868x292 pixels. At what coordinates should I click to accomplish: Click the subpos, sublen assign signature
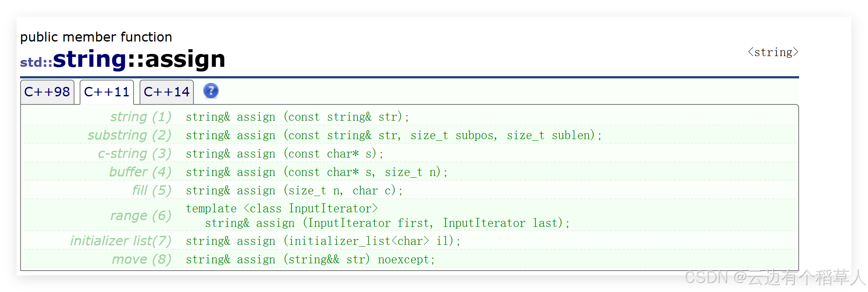[x=394, y=135]
